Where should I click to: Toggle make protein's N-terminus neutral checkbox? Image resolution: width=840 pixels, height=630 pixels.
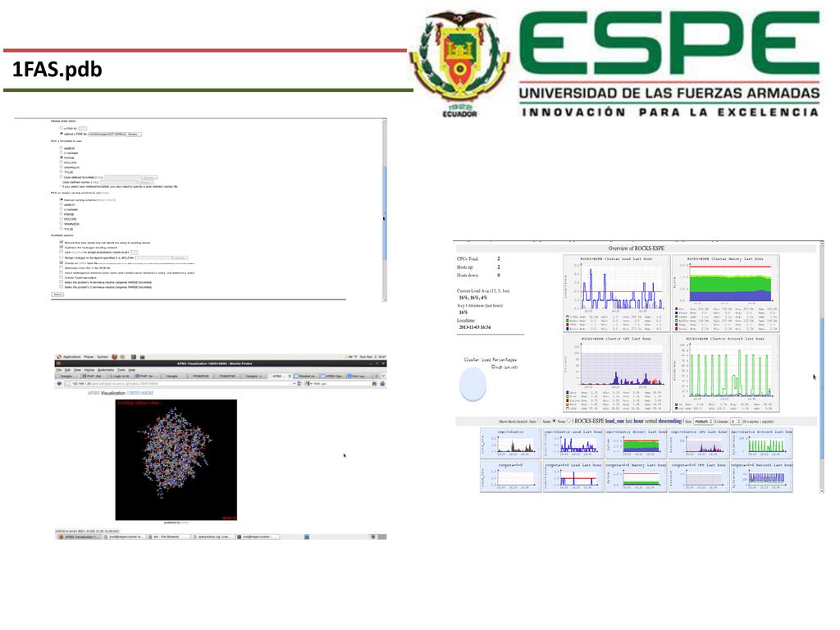coord(61,282)
